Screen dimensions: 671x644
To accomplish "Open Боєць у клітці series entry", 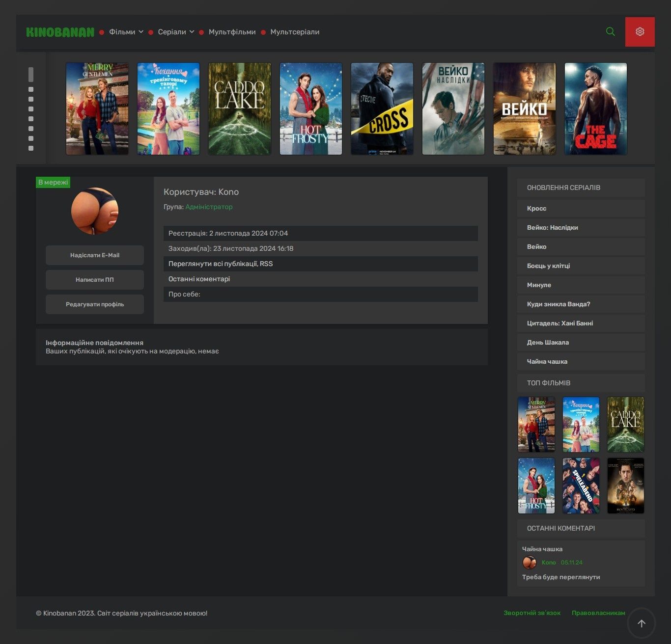I will coord(581,266).
